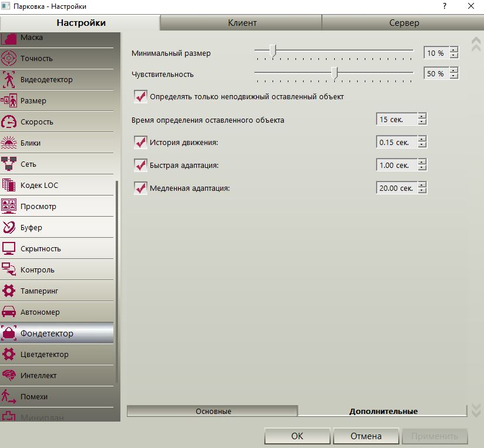Click the 0.15 сек. input field
Viewport: 484px width, 448px height.
(x=396, y=142)
